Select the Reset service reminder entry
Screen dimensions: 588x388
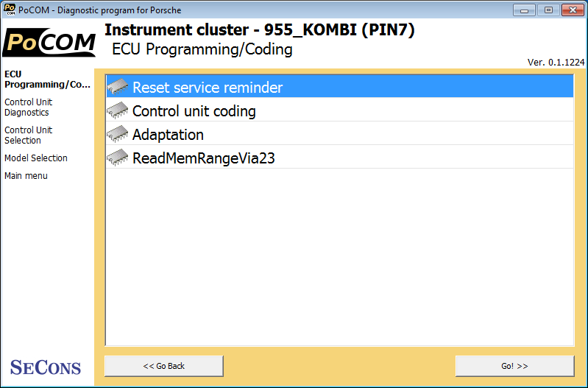click(208, 88)
